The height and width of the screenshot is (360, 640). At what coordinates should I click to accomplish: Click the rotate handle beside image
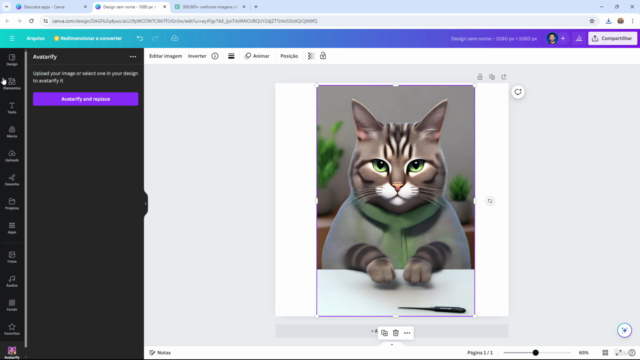click(x=490, y=201)
